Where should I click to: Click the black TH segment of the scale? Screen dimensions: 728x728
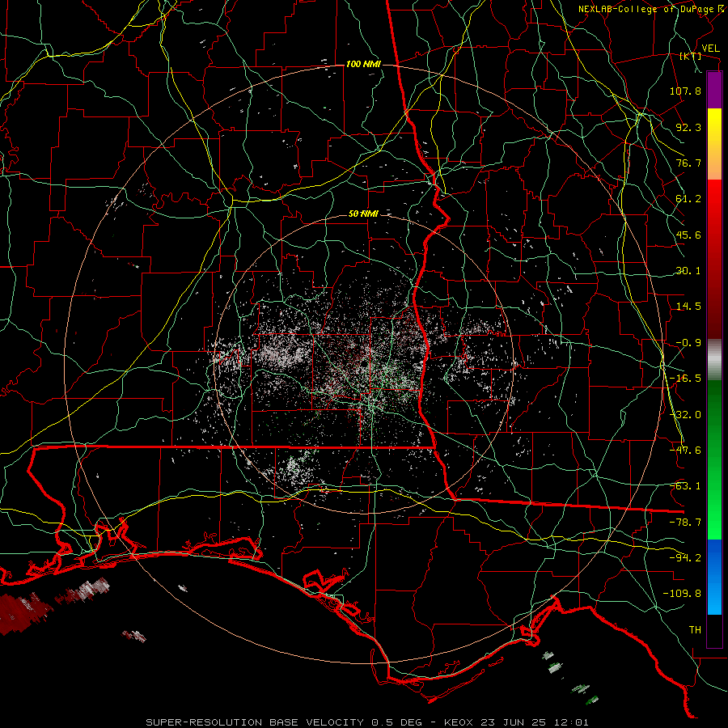pos(714,630)
